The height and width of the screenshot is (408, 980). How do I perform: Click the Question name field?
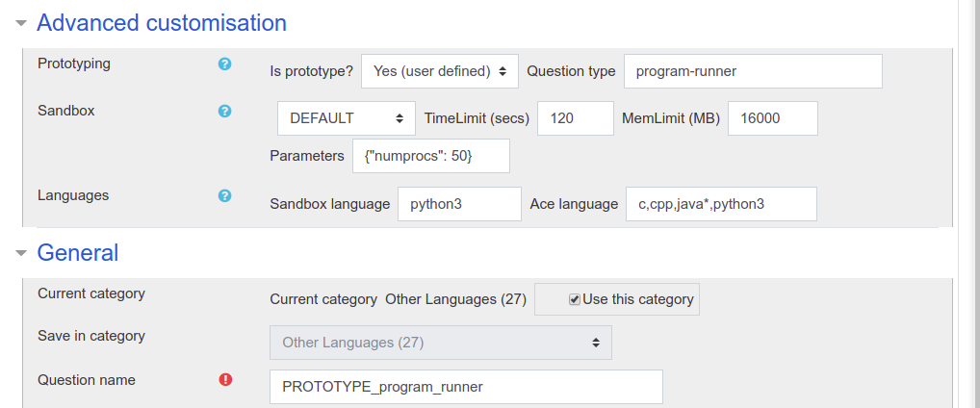pyautogui.click(x=466, y=387)
